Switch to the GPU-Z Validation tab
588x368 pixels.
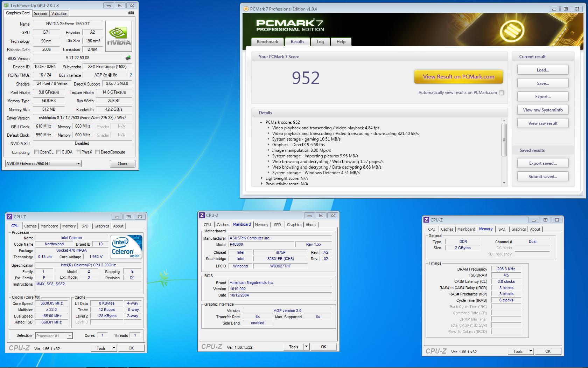point(59,14)
